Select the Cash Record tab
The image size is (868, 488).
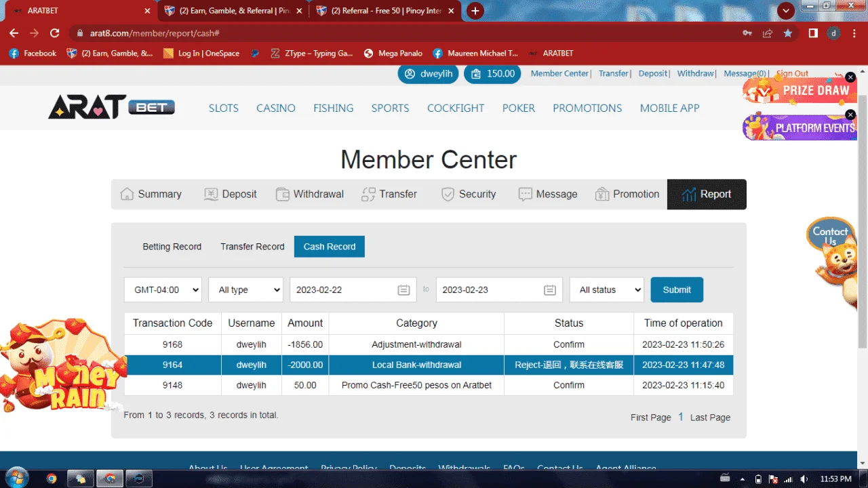pyautogui.click(x=330, y=247)
